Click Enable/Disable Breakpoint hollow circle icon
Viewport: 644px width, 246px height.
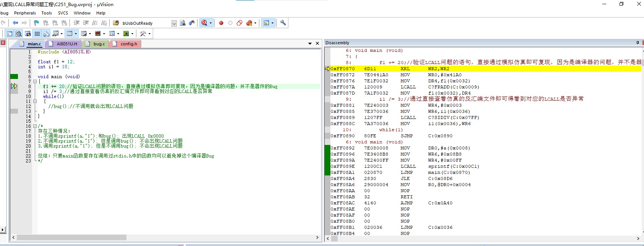click(x=230, y=23)
